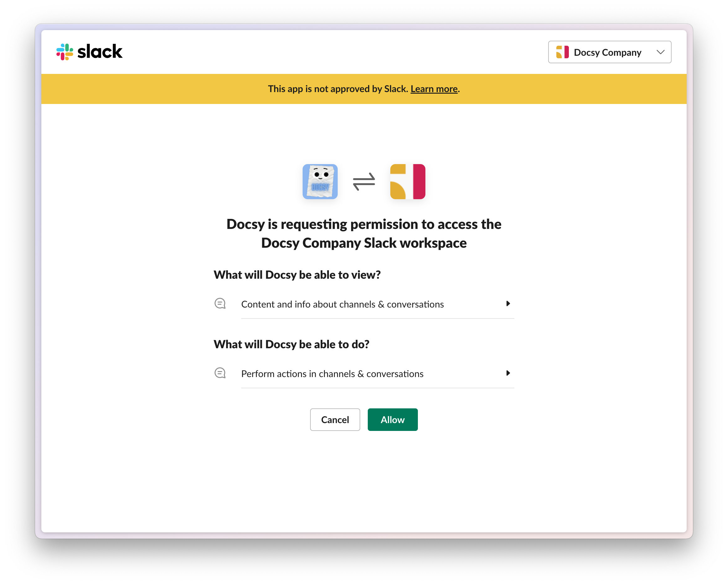The image size is (728, 585).
Task: Click the chat bubble icon beside Content and info
Action: [220, 303]
